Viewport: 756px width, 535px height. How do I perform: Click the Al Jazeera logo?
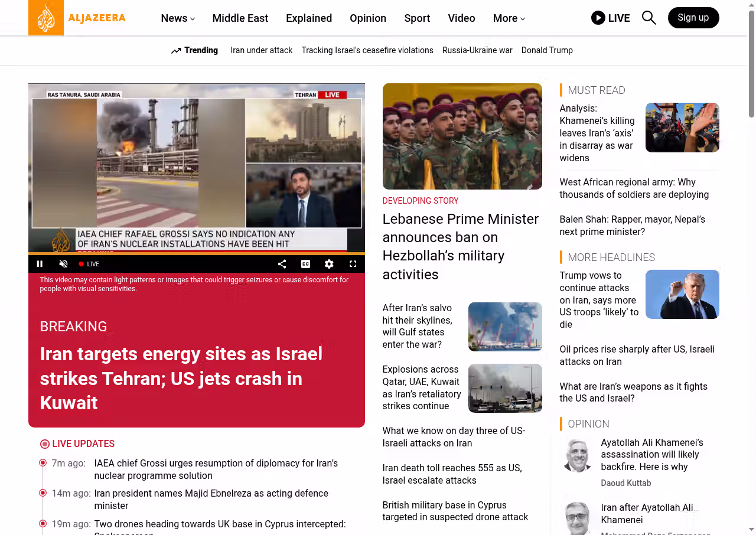(77, 18)
